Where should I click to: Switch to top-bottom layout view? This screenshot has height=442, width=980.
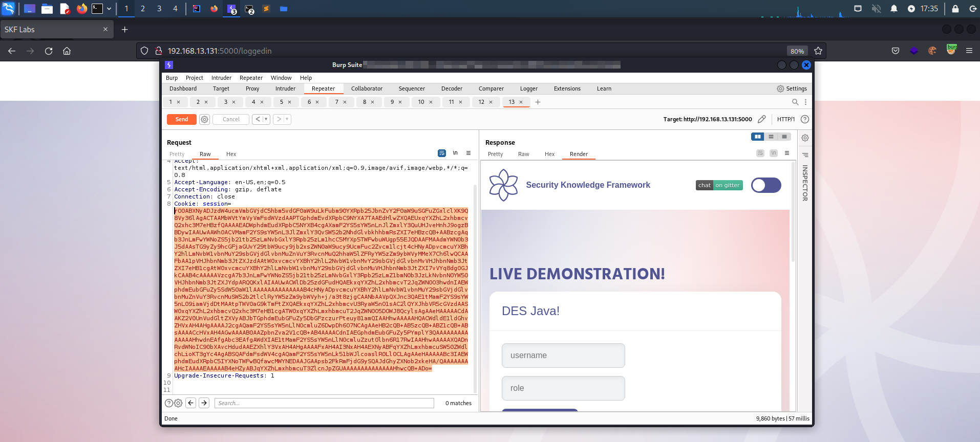(771, 137)
